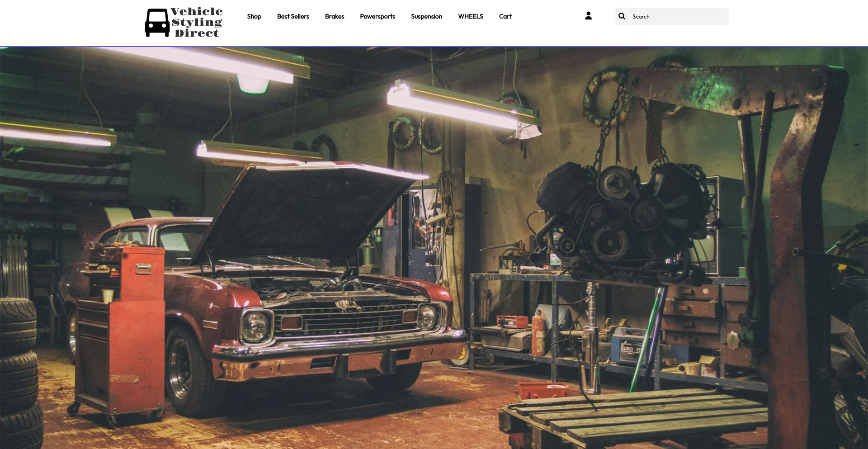Click the WHEELS navigation link
Viewport: 868px width, 449px height.
(471, 16)
